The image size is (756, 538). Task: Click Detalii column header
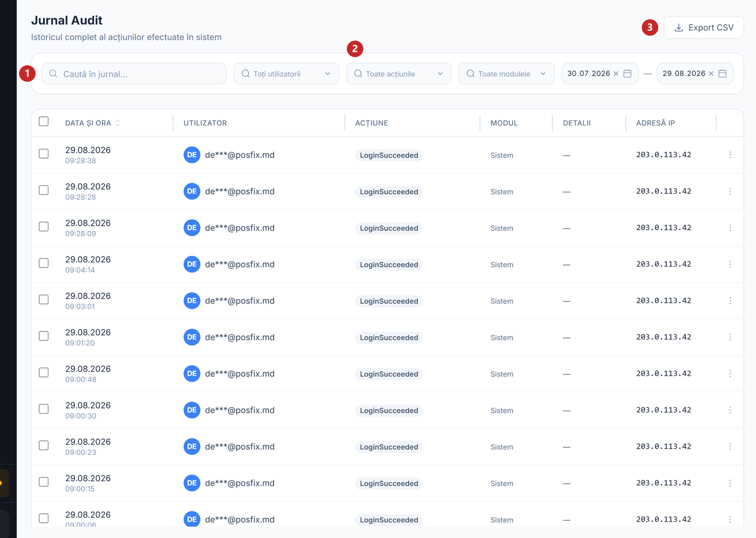[577, 123]
